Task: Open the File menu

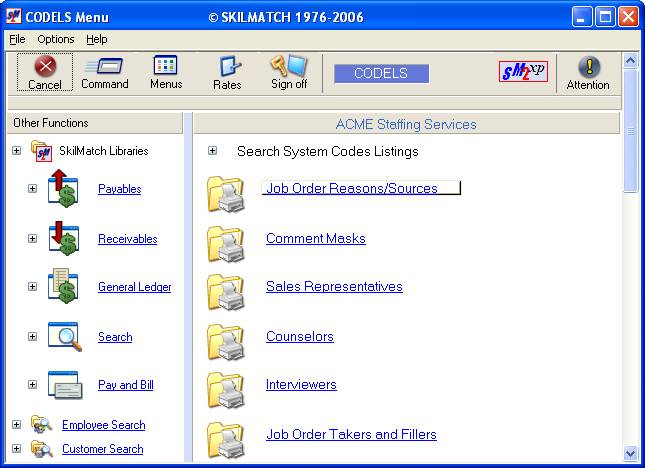Action: pos(17,39)
